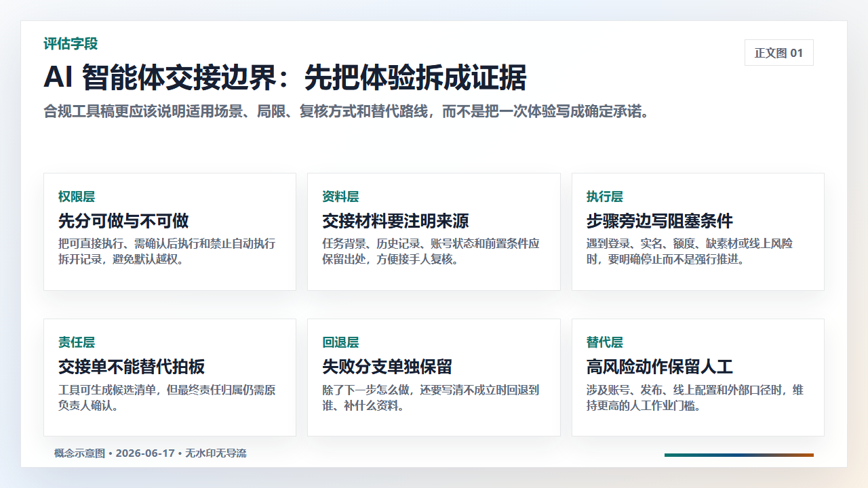Click the description starting with 工具可生成候选清单
Screen dimensions: 868x488
pos(167,398)
